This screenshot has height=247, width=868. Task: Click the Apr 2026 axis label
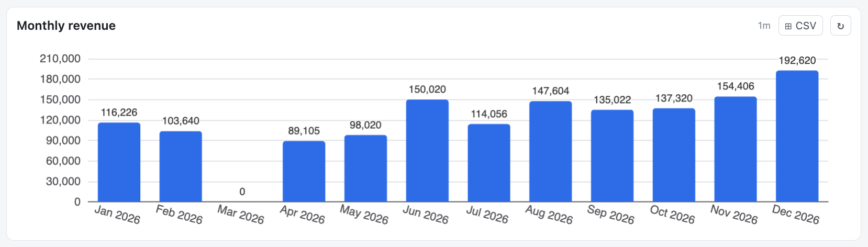tap(303, 215)
